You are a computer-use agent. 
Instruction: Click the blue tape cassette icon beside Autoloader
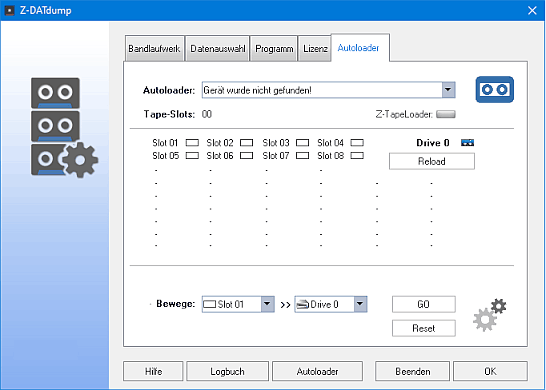[x=494, y=89]
